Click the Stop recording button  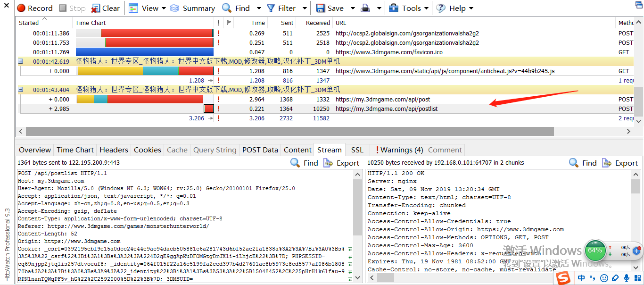72,8
